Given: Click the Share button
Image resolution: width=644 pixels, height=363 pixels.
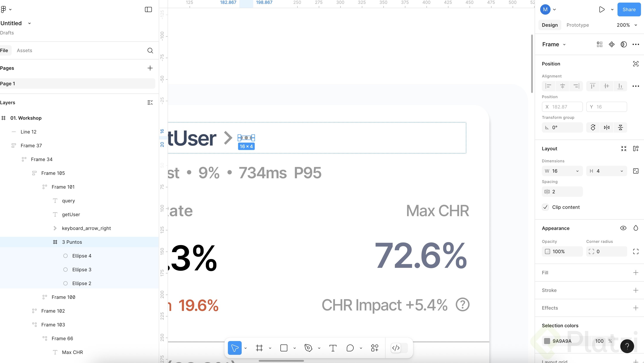Looking at the screenshot, I should coord(629,9).
